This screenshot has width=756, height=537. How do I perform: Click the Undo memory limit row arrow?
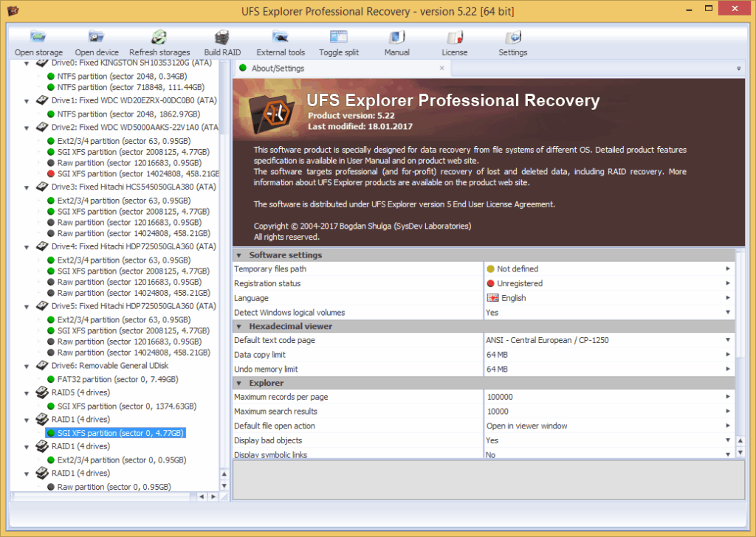tap(728, 369)
